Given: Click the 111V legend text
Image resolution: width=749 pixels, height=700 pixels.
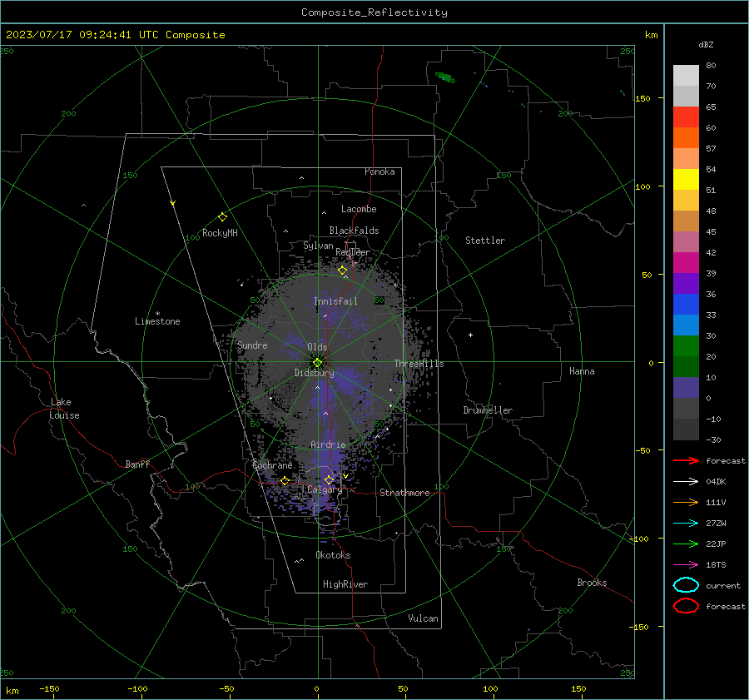Looking at the screenshot, I should coord(716,502).
